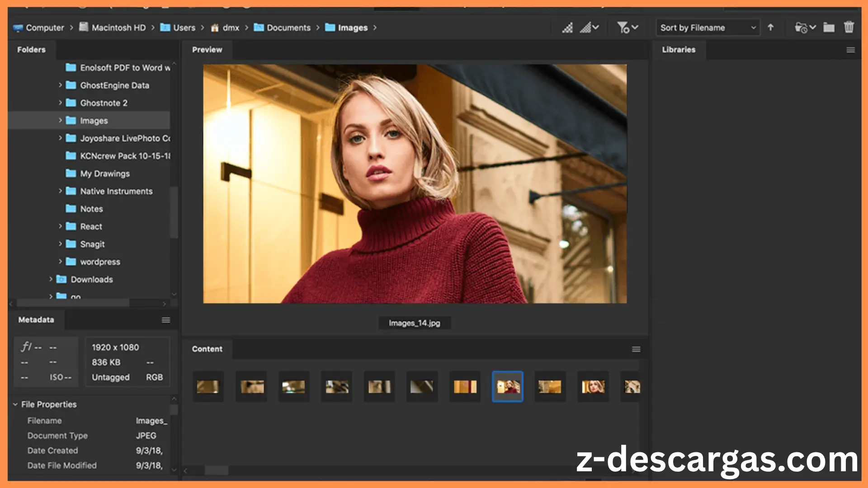Select the sixth thumbnail in Content
Screen dimensions: 868x488
coord(422,387)
